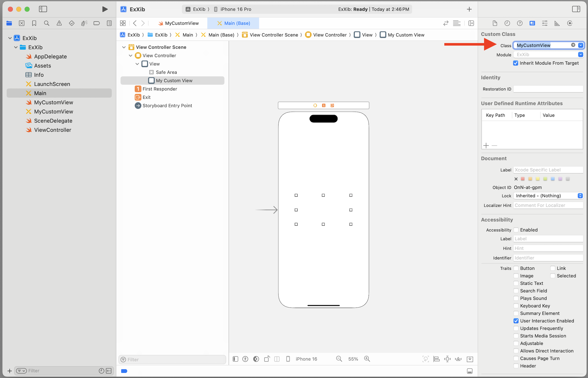This screenshot has width=588, height=378.
Task: Select ViewController file in navigator
Action: [52, 130]
